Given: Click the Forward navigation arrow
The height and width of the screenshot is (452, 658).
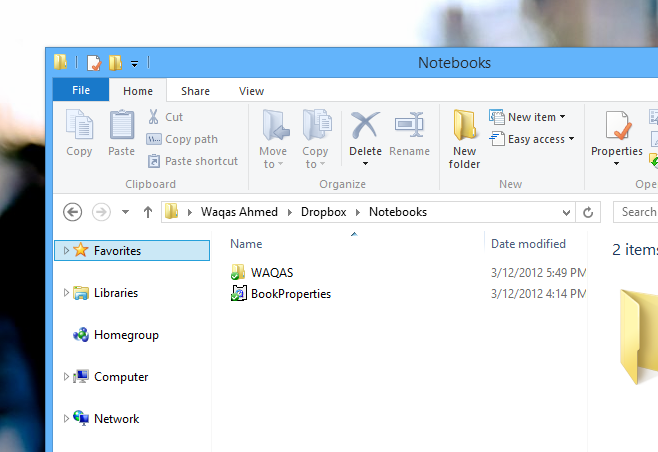Looking at the screenshot, I should (101, 212).
